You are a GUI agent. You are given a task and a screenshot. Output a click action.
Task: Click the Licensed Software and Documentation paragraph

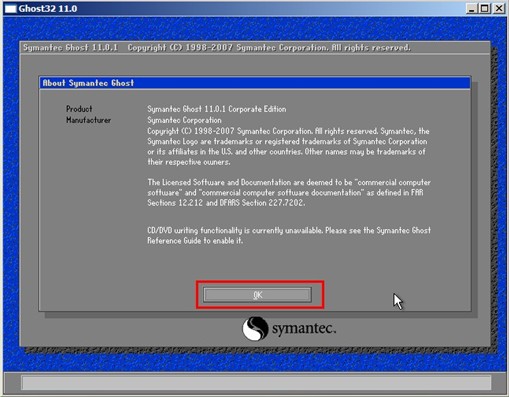289,192
